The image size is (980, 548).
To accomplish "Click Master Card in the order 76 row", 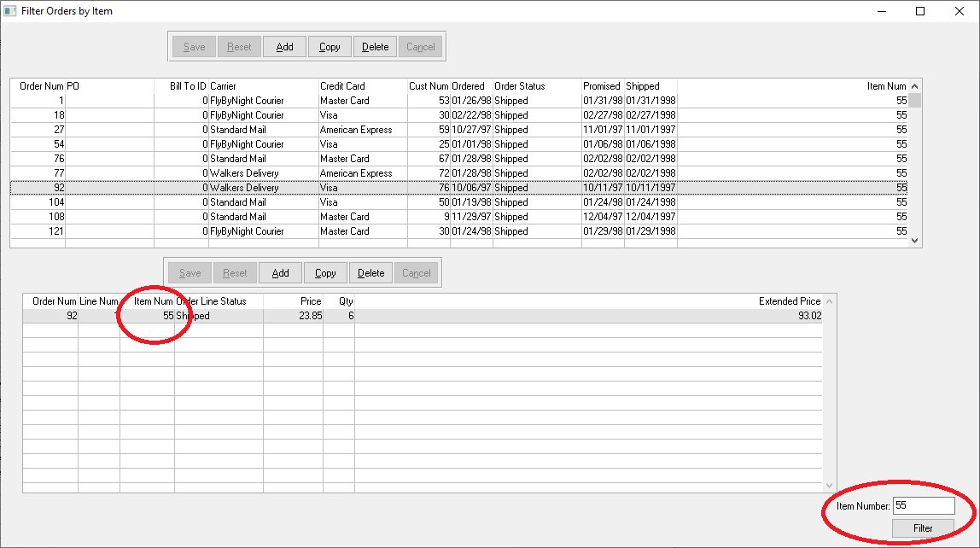I will (x=344, y=159).
